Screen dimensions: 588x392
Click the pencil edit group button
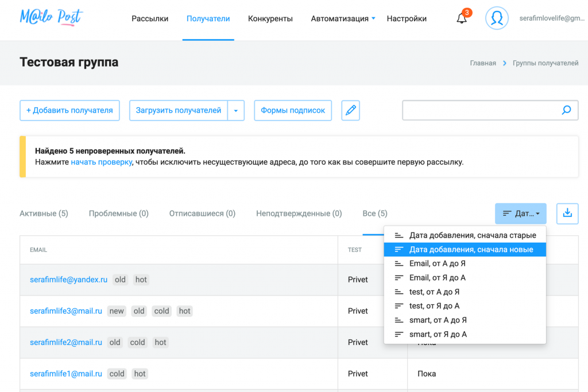(351, 111)
